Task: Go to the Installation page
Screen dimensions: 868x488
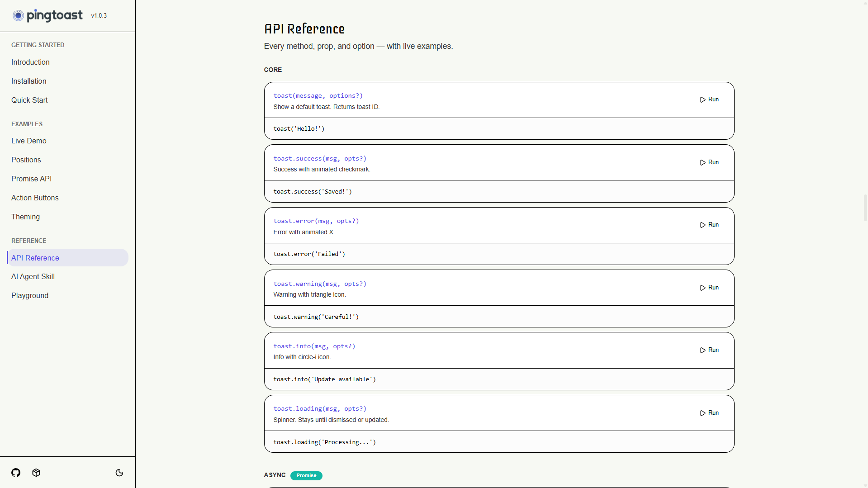Action: [x=28, y=81]
